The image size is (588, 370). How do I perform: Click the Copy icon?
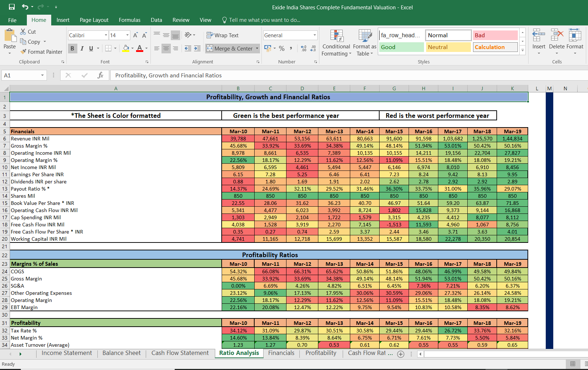coord(23,42)
